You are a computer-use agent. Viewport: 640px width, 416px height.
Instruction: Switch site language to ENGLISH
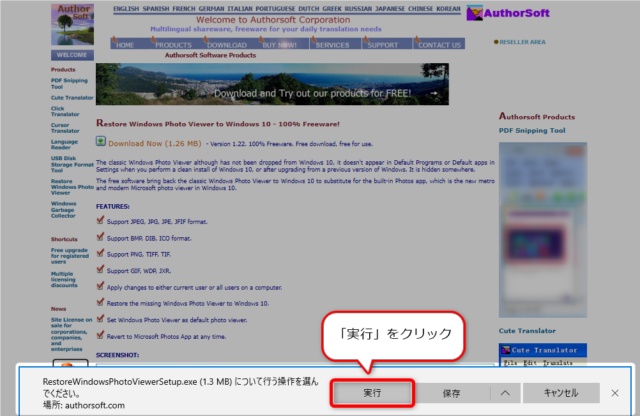point(126,9)
